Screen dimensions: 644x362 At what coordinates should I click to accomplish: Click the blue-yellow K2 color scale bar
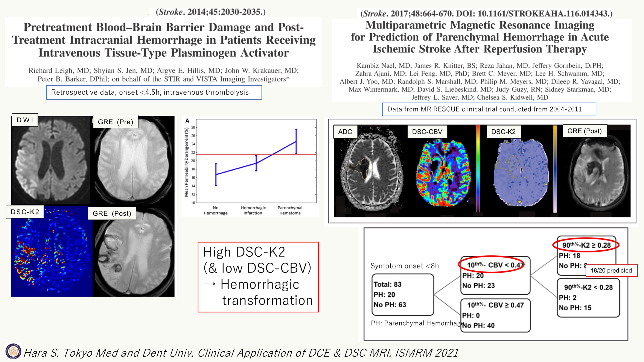[555, 169]
